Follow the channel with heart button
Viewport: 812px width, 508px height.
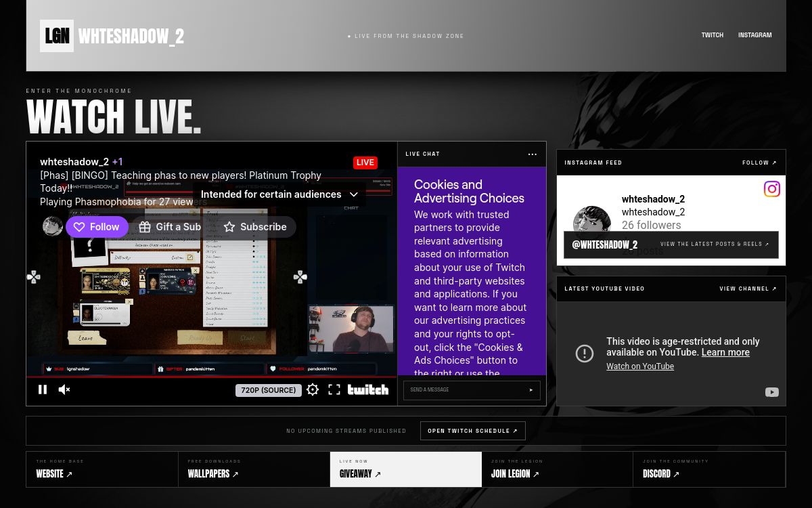(97, 227)
